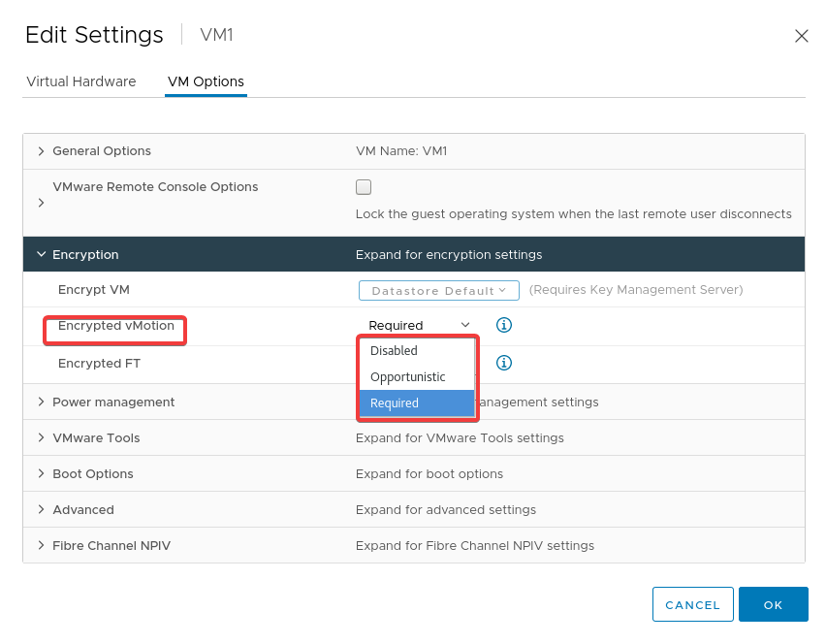Choose the Opportunistic option
Screen dimensions: 826x644
(417, 377)
